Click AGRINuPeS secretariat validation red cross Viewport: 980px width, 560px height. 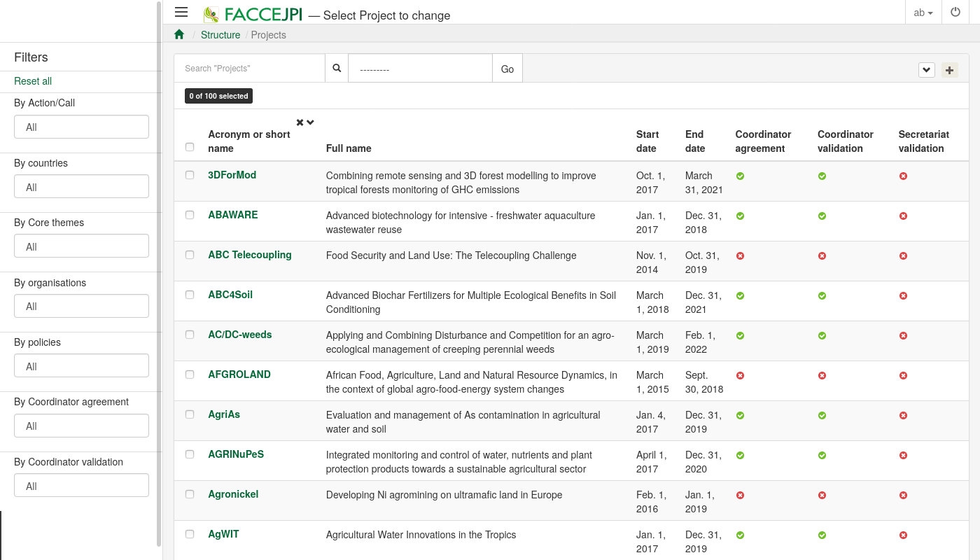[x=903, y=455]
